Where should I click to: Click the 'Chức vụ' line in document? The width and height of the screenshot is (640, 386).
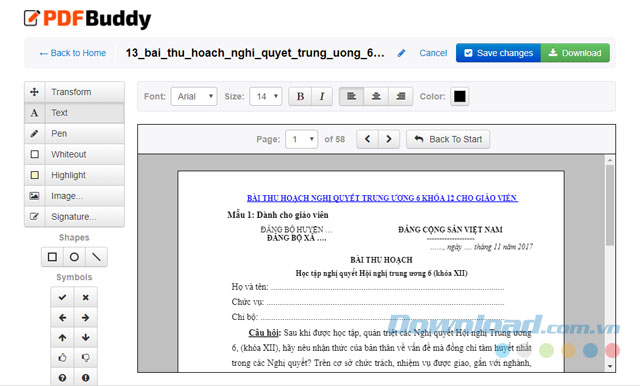click(x=368, y=302)
